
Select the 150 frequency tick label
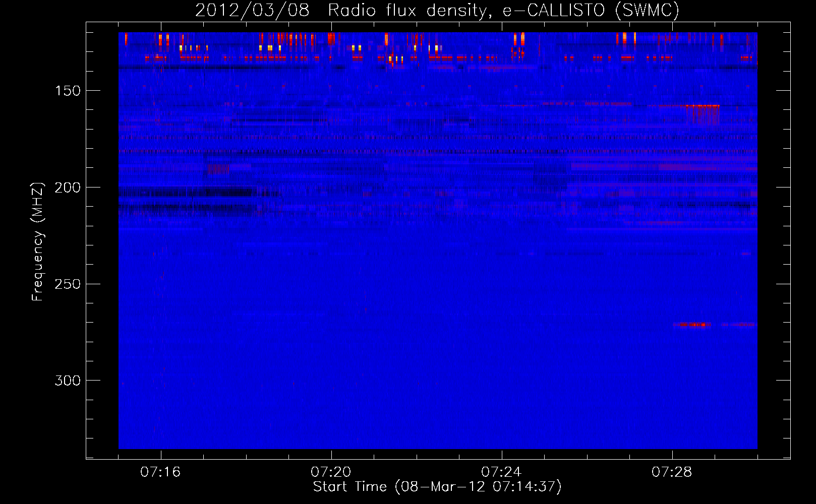point(68,91)
